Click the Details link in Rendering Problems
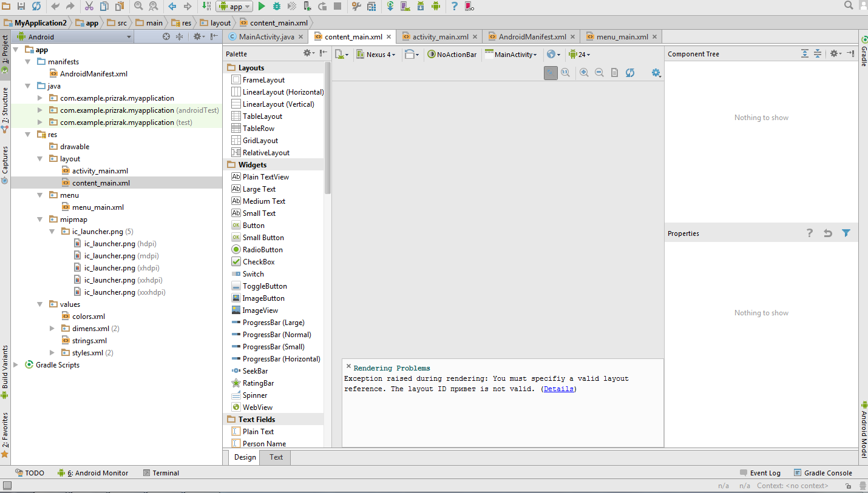 point(558,389)
